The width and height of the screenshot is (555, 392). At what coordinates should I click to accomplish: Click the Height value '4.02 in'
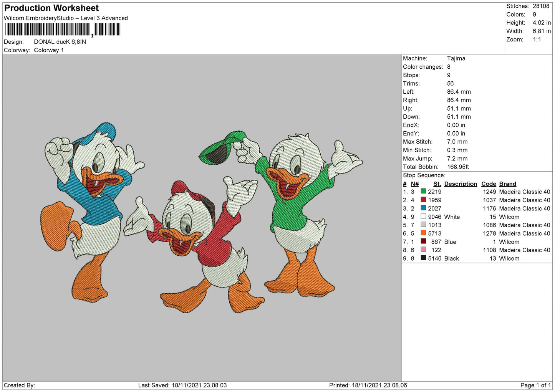(x=542, y=23)
